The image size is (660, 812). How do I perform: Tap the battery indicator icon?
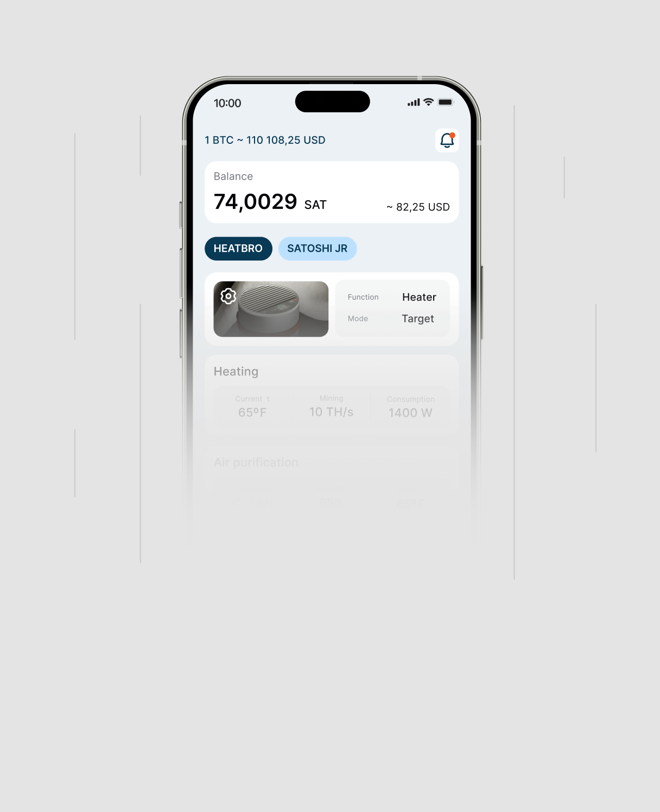tap(446, 102)
